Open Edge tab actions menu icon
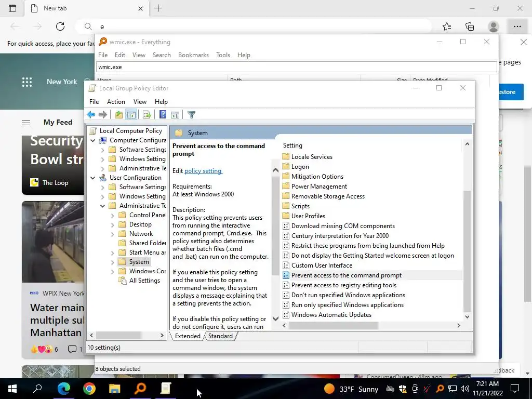Viewport: 532px width, 399px height. pos(12,8)
